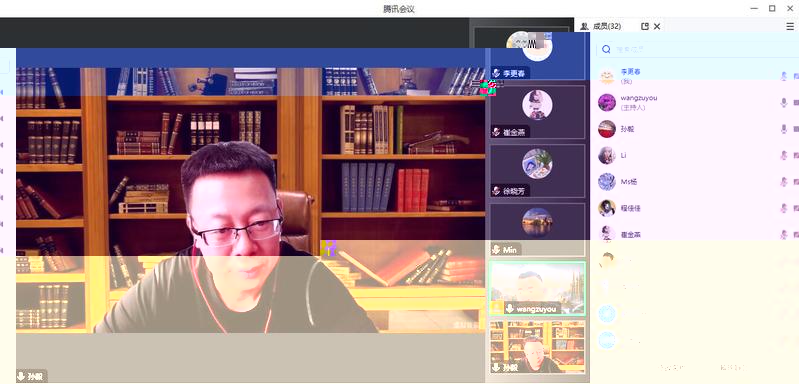Viewport: 799px width, 384px height.
Task: Click the Min participant tile
Action: (x=537, y=230)
